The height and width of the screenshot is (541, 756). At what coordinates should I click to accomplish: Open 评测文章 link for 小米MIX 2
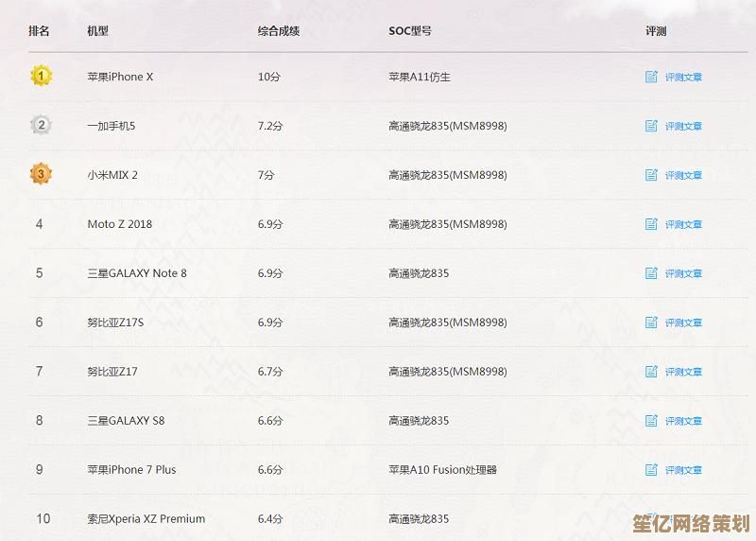click(683, 175)
